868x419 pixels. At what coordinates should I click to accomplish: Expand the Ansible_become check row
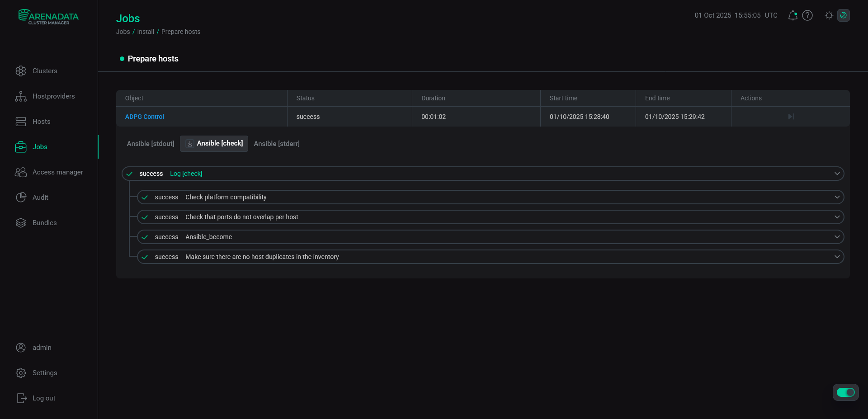point(837,237)
